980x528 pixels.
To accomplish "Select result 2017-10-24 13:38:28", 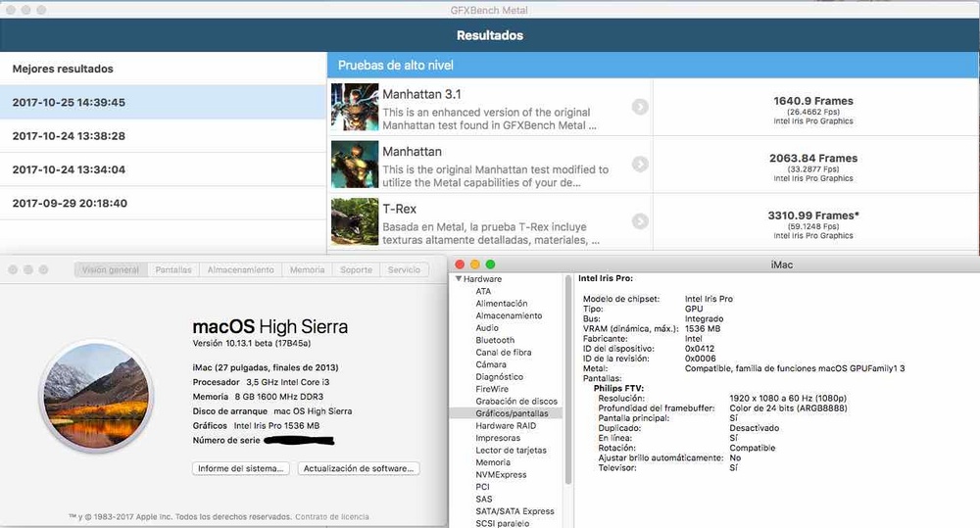I will coord(163,135).
